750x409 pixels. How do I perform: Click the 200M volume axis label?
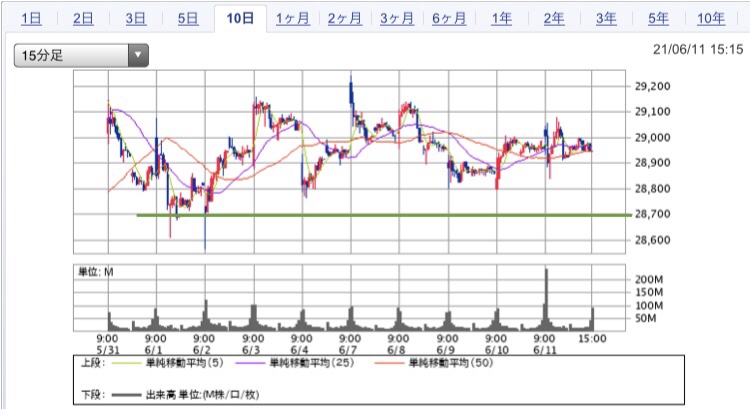tap(649, 279)
